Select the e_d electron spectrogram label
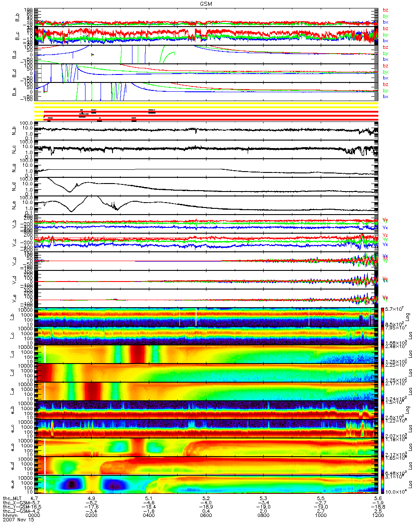This screenshot has height=532, width=412. [x=12, y=466]
